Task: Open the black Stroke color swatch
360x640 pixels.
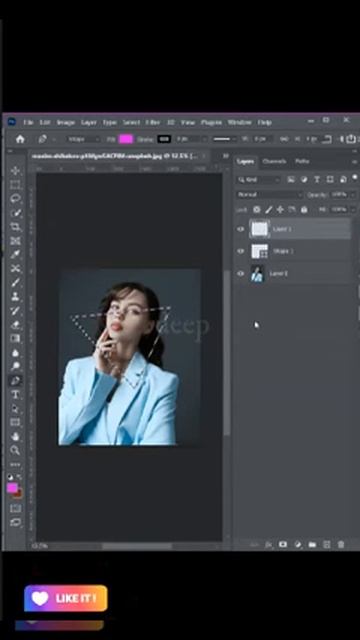Action: [x=164, y=139]
